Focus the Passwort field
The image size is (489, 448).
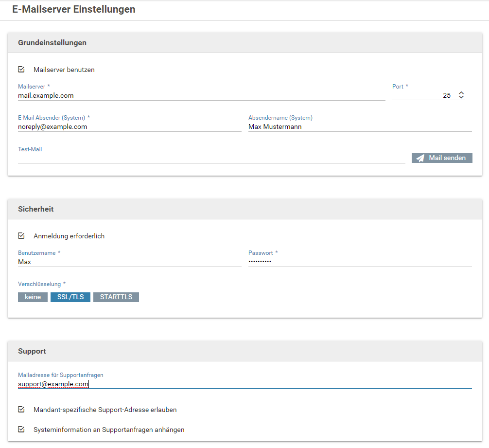pyautogui.click(x=360, y=262)
